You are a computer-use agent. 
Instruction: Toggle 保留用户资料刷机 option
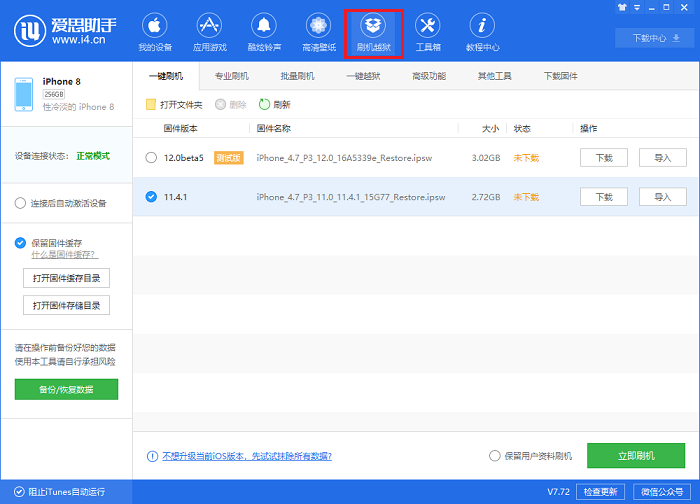[495, 456]
